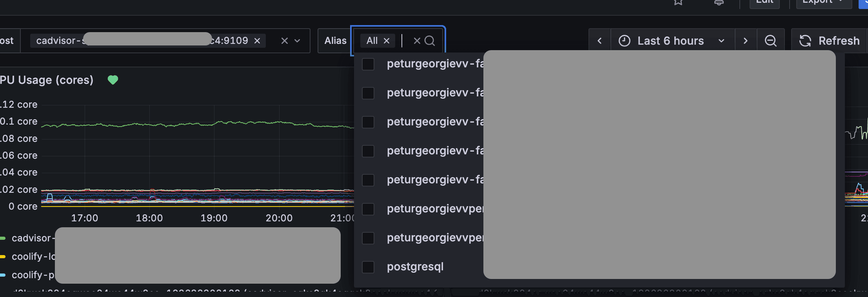The width and height of the screenshot is (868, 297).
Task: Click yellow coolify-lo legend color swatch
Action: 3,257
